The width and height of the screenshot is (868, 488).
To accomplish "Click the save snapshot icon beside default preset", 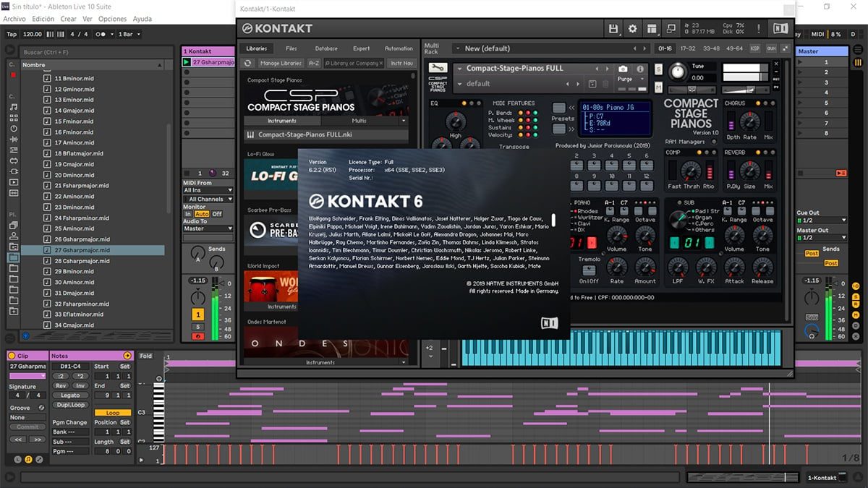I will tap(593, 84).
